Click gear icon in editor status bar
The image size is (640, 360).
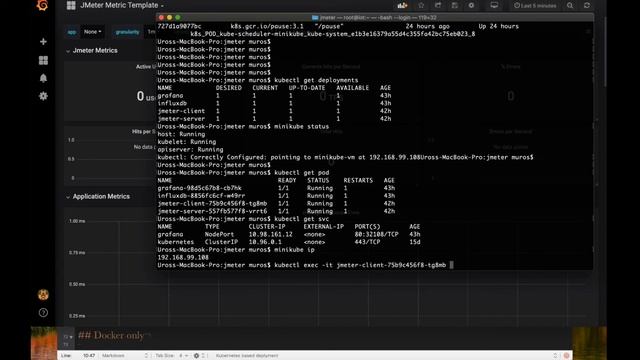point(196,356)
